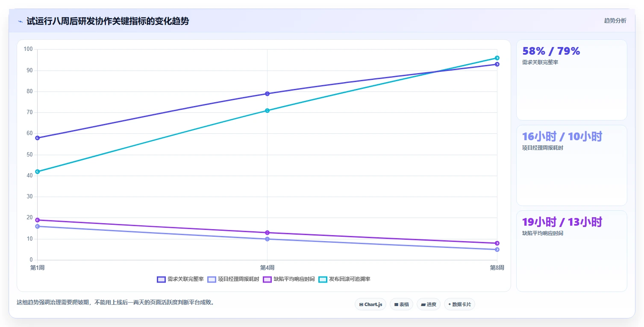
Task: Click 需求关联完整率 data point at 第1周
Action: pyautogui.click(x=38, y=138)
